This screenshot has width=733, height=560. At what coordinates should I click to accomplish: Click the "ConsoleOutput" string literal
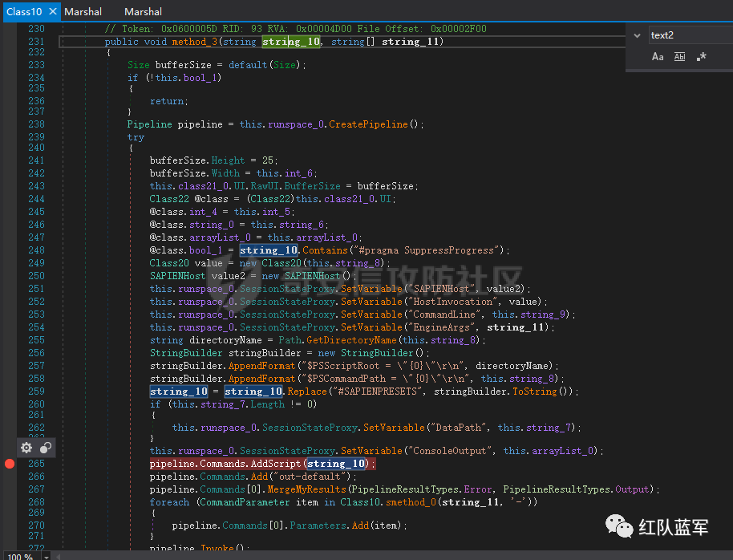coord(450,451)
